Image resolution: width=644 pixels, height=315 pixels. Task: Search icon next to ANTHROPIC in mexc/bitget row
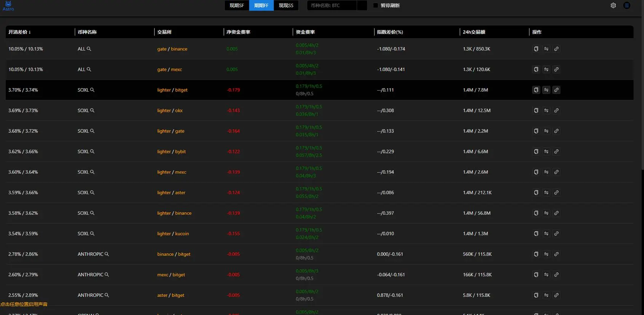[x=107, y=275]
